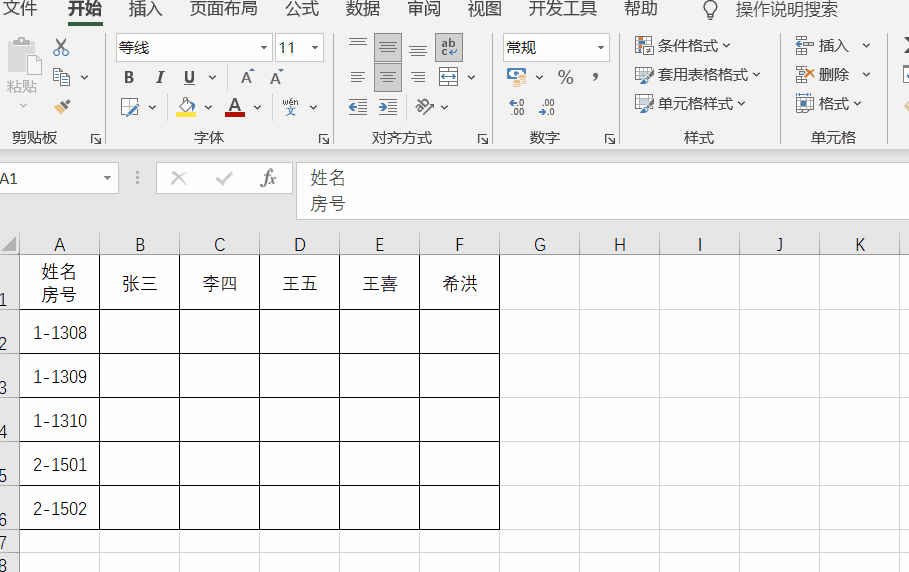Toggle Bold formatting
The height and width of the screenshot is (572, 909).
pos(129,78)
